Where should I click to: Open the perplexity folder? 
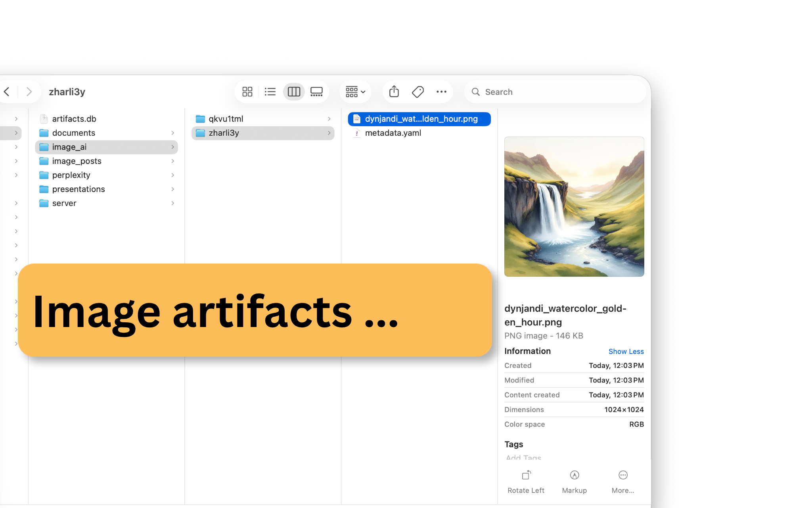107,175
